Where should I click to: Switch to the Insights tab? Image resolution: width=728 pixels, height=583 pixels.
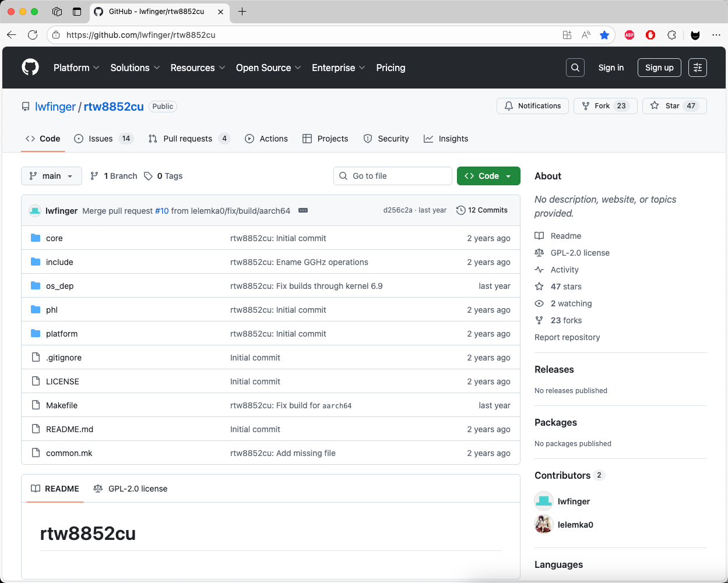click(446, 139)
